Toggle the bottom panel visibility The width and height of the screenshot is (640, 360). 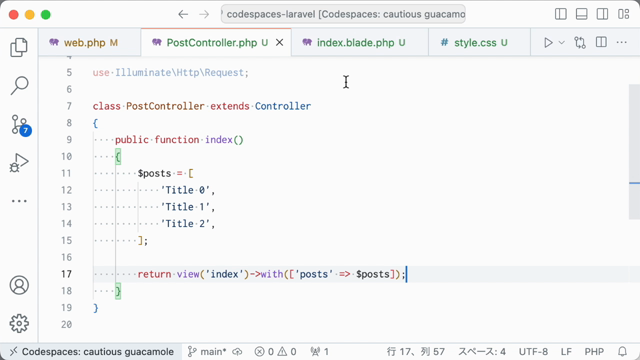[582, 14]
